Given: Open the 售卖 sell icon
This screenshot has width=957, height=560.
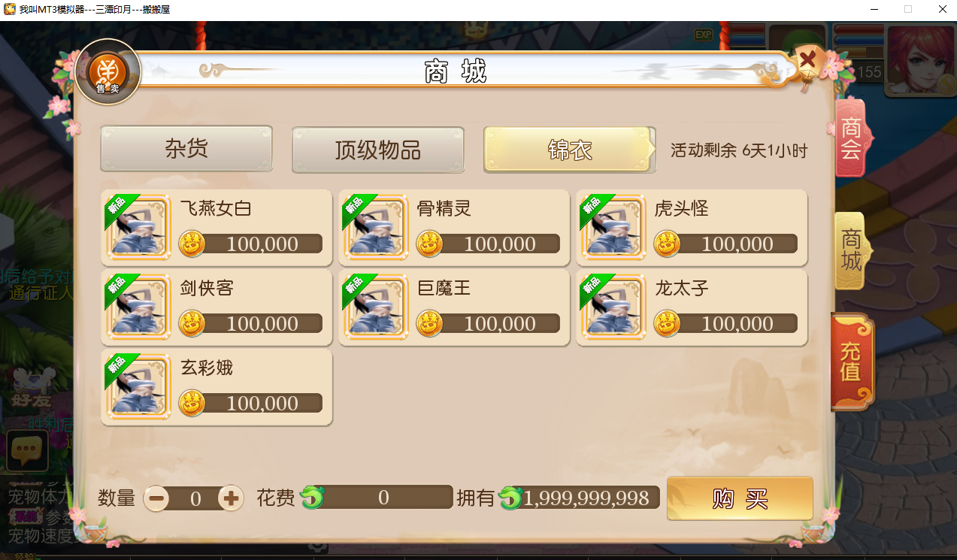Looking at the screenshot, I should tap(108, 72).
